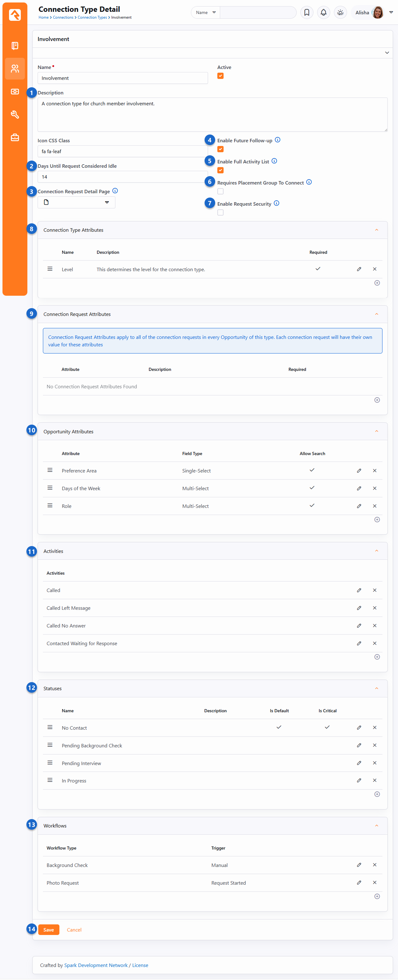Click the Save button

click(x=49, y=930)
